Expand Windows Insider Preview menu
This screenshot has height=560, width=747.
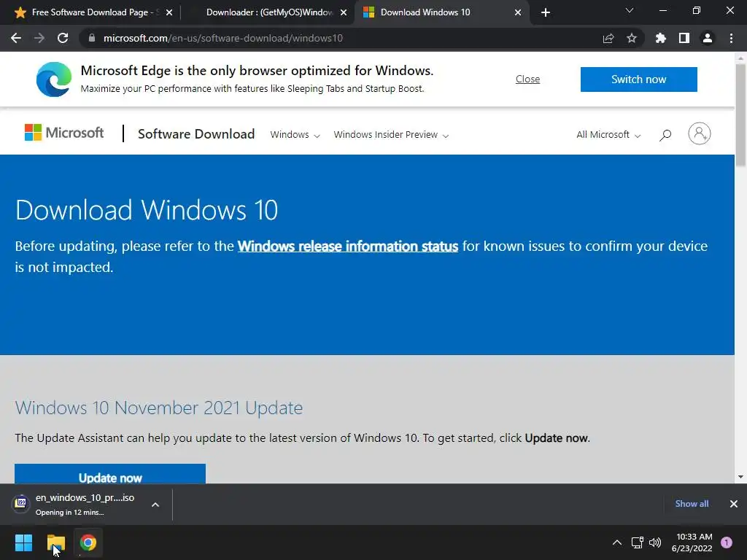pyautogui.click(x=391, y=135)
